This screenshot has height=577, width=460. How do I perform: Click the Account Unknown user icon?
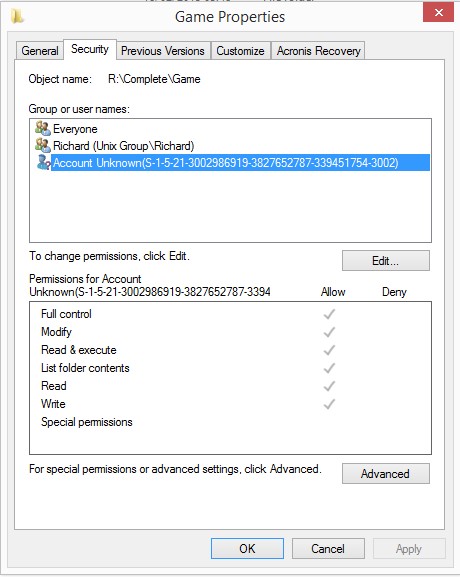coord(44,162)
